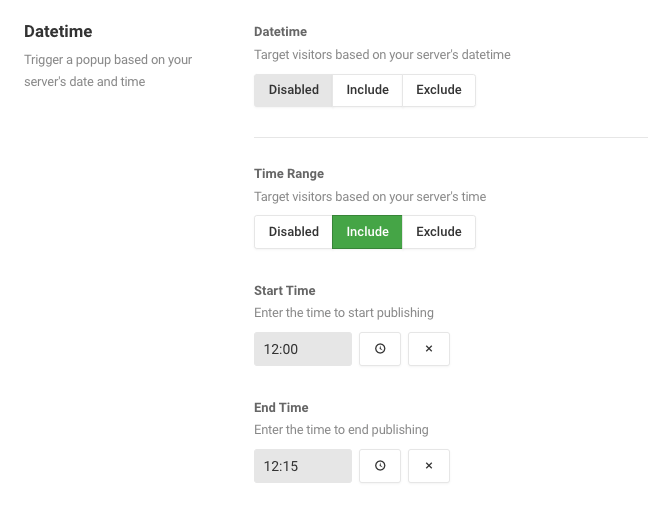
Task: Click the 'Enter the time to start publishing' text
Action: [344, 313]
